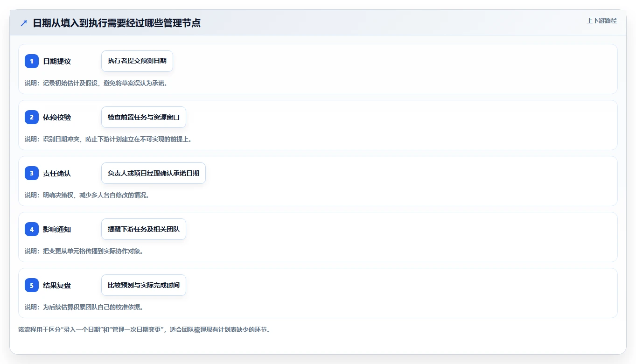Click the step name 日期提议

(x=57, y=61)
